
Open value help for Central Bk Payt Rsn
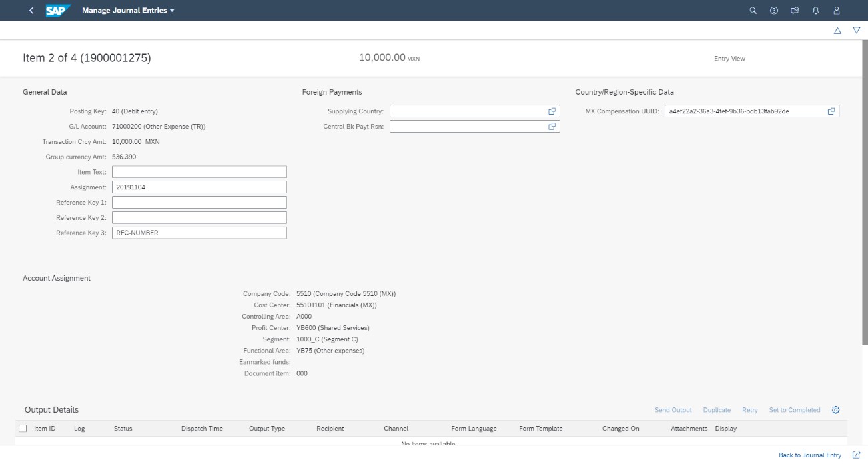pos(552,127)
